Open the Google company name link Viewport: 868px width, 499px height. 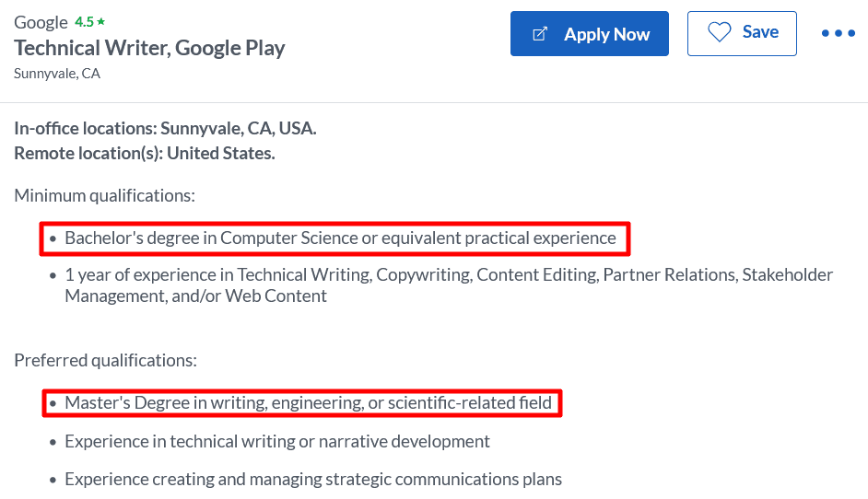[41, 22]
